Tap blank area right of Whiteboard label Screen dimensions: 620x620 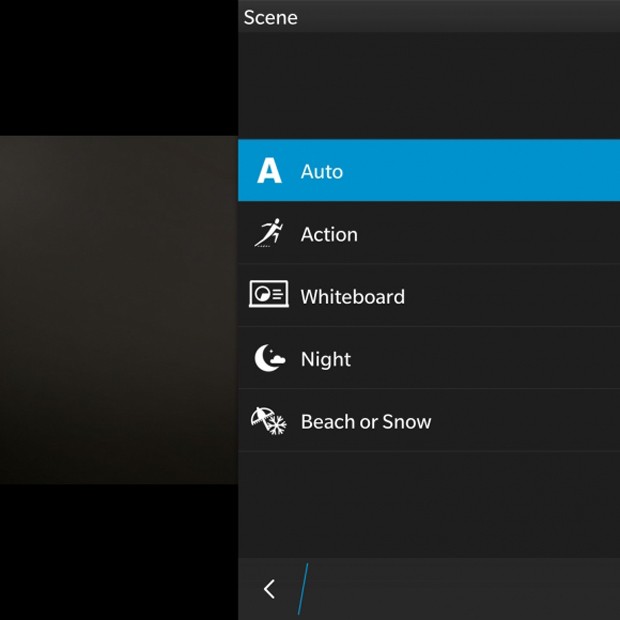coord(510,296)
